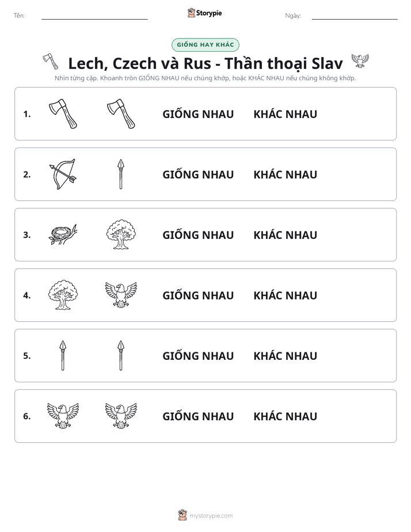This screenshot has width=411, height=532.
Task: Choose GIỐNG NHAU for row 1
Action: [x=198, y=114]
